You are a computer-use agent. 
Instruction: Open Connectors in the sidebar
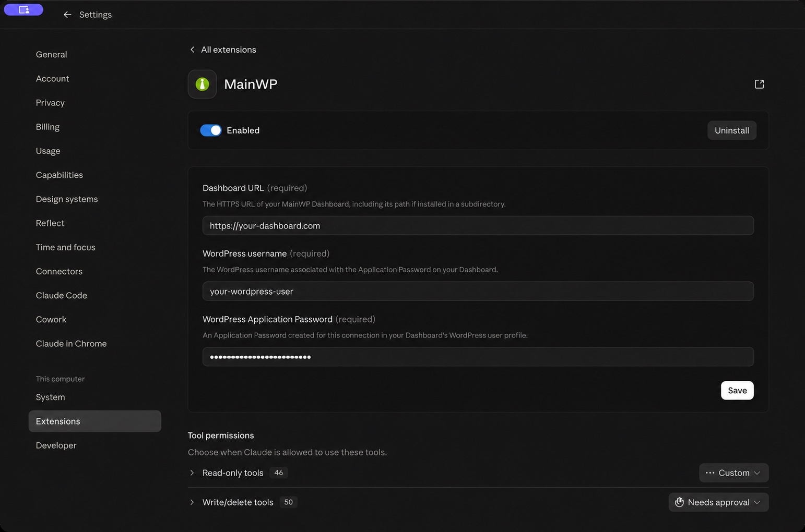click(59, 271)
